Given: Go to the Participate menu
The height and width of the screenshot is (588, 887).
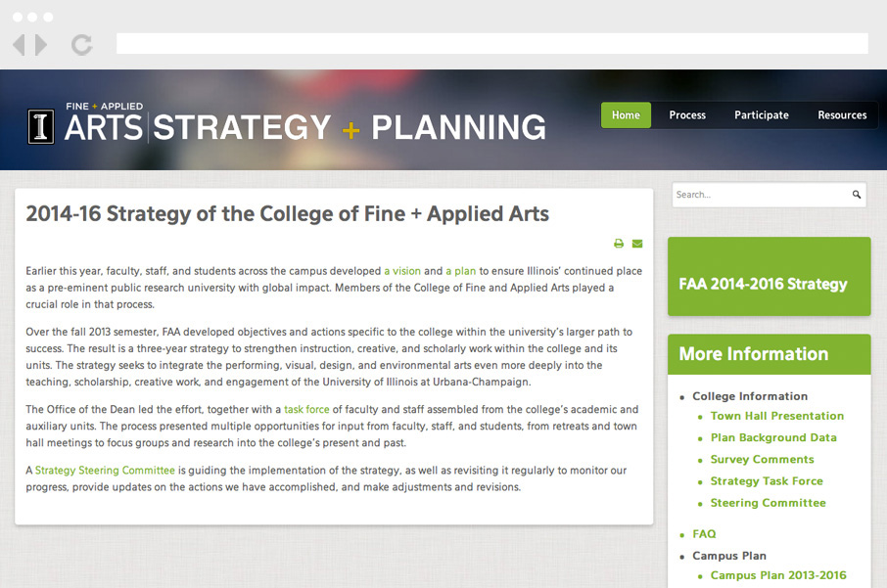Looking at the screenshot, I should point(762,114).
